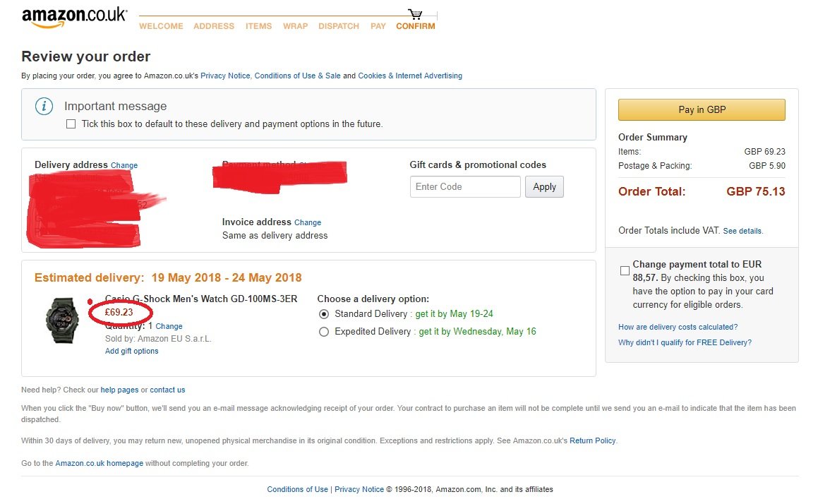Go to the DISPATCH checkout step
This screenshot has width=830, height=504.
pos(339,26)
